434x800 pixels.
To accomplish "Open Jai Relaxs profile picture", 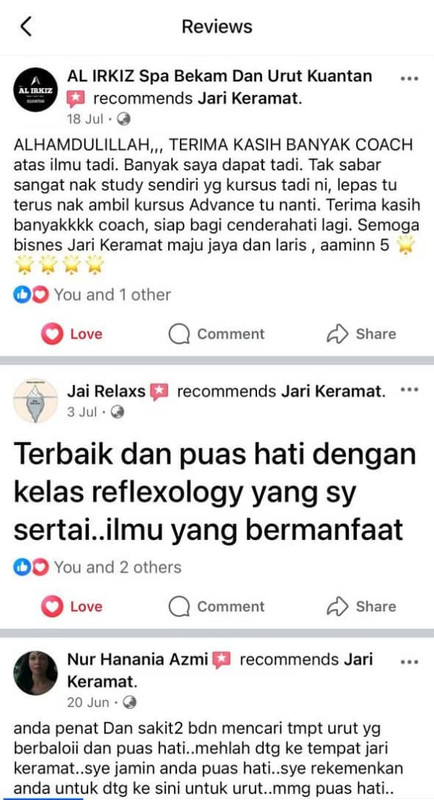I will [35, 401].
